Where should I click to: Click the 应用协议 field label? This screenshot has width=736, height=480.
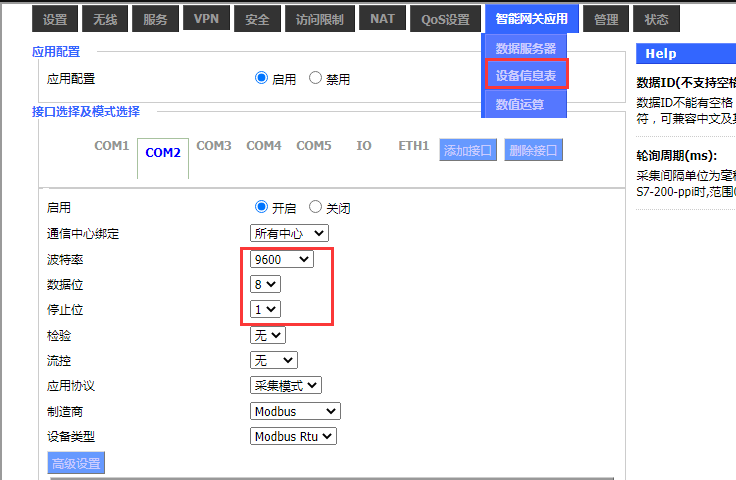[71, 386]
